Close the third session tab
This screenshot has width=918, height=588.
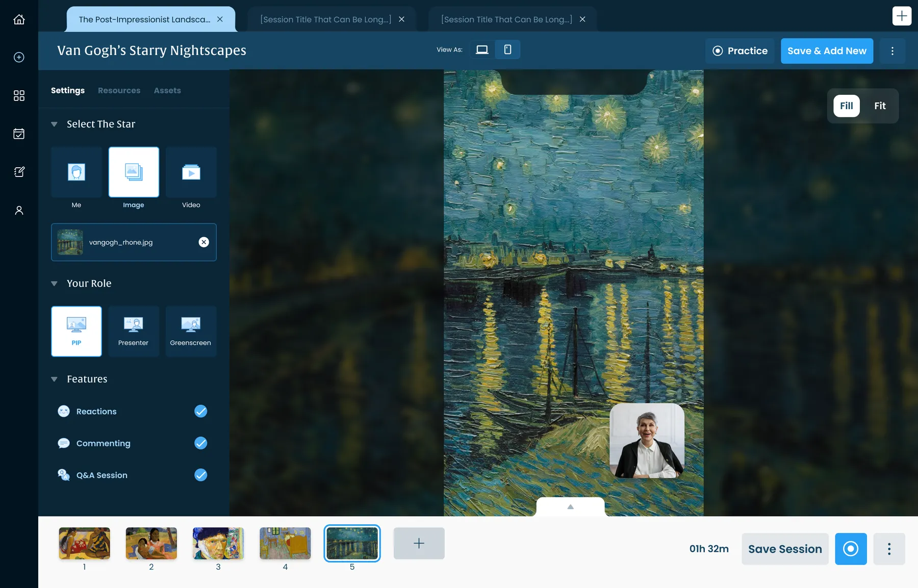[582, 19]
